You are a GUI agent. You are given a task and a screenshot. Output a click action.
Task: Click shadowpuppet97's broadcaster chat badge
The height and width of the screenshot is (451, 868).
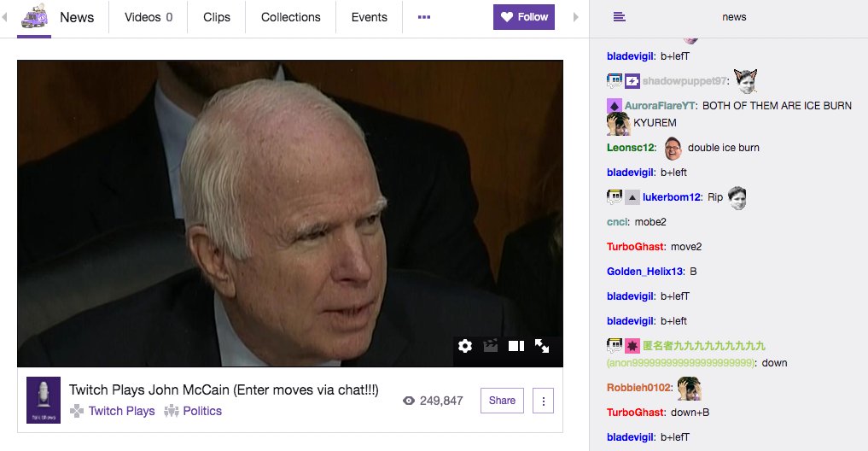pyautogui.click(x=615, y=81)
